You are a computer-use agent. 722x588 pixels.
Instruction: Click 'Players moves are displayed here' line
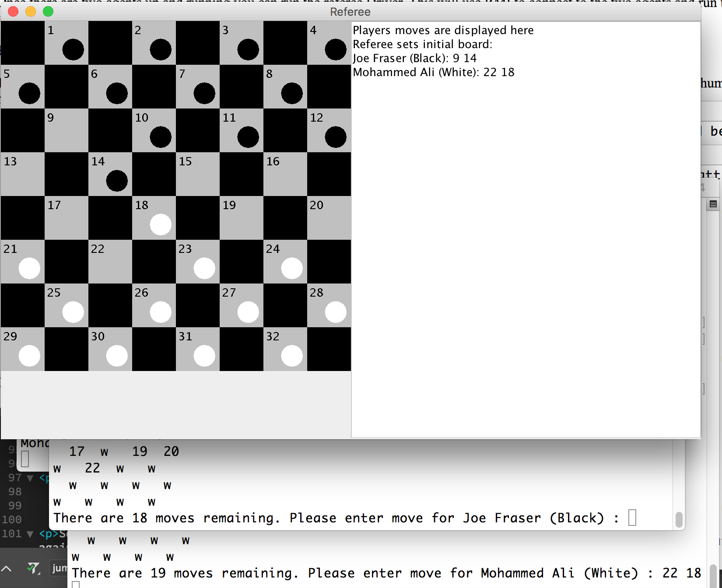click(x=443, y=30)
